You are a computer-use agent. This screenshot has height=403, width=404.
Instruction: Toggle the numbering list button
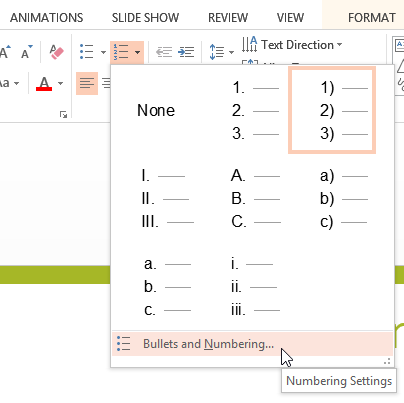121,52
